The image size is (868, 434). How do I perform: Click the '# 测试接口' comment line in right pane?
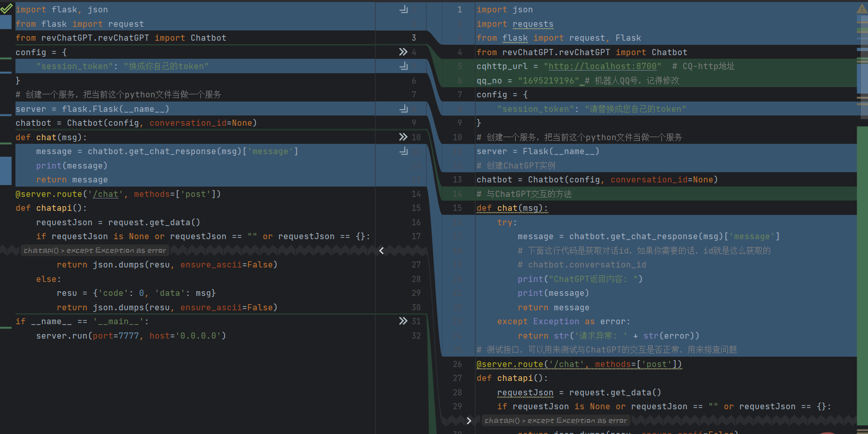pyautogui.click(x=607, y=349)
